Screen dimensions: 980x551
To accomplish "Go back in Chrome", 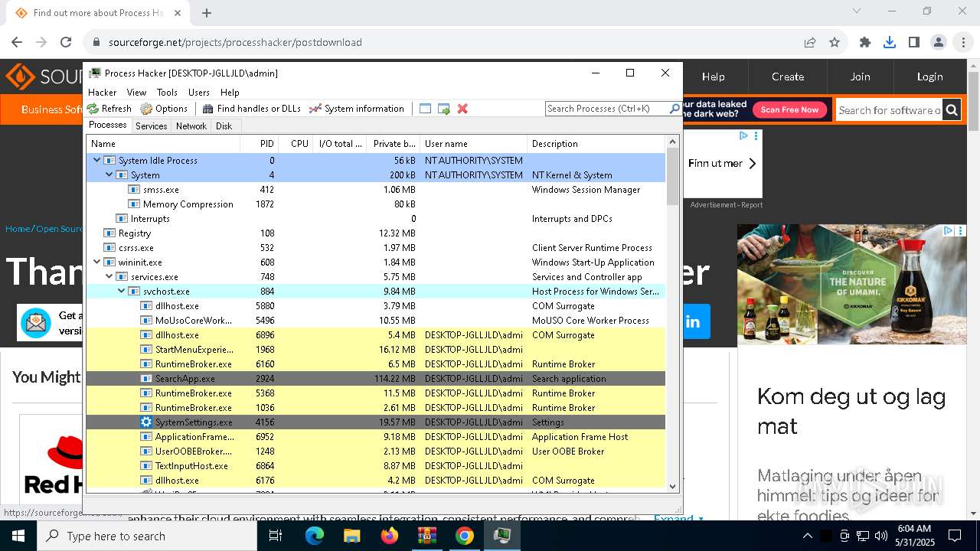I will click(x=17, y=42).
